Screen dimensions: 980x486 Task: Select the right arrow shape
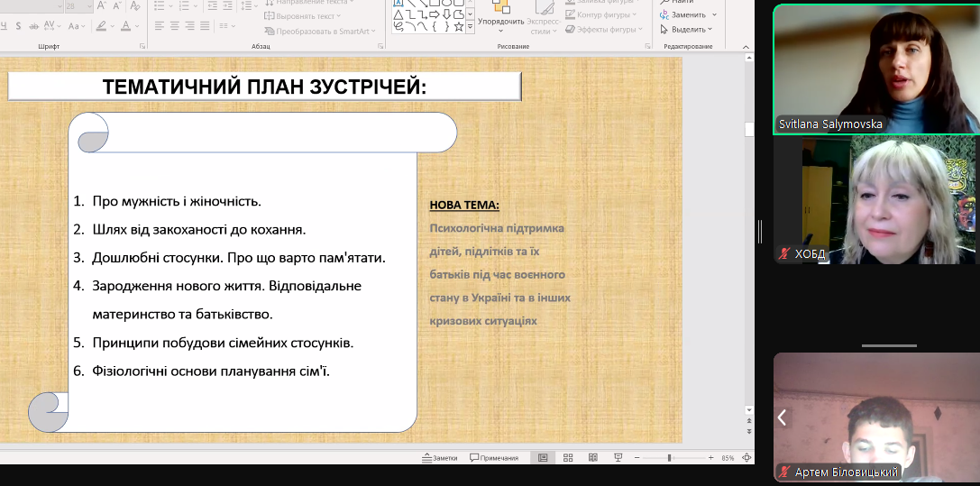coord(435,14)
